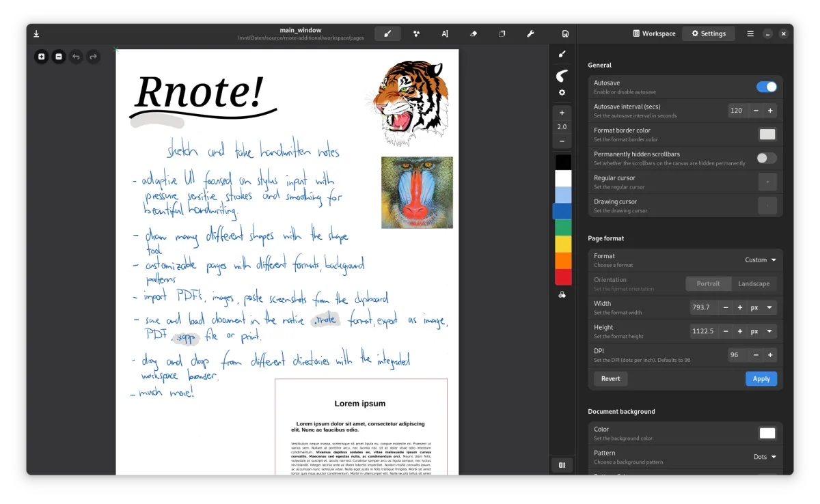Open the hamburger main menu
Image resolution: width=820 pixels, height=504 pixels.
click(x=750, y=33)
